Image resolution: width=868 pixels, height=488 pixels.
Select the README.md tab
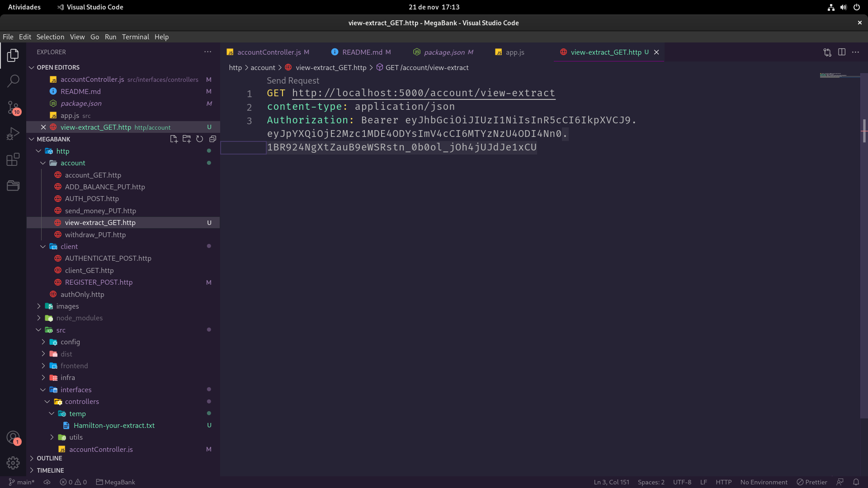coord(363,52)
